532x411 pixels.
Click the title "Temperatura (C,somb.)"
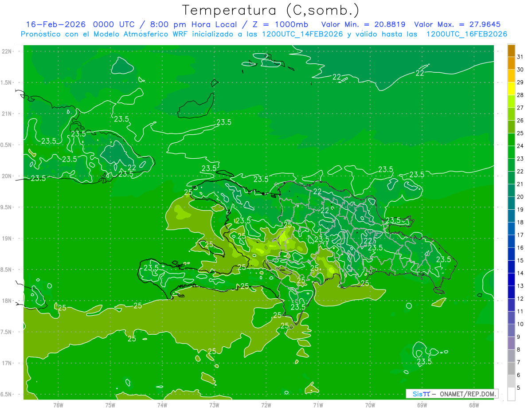click(x=270, y=10)
